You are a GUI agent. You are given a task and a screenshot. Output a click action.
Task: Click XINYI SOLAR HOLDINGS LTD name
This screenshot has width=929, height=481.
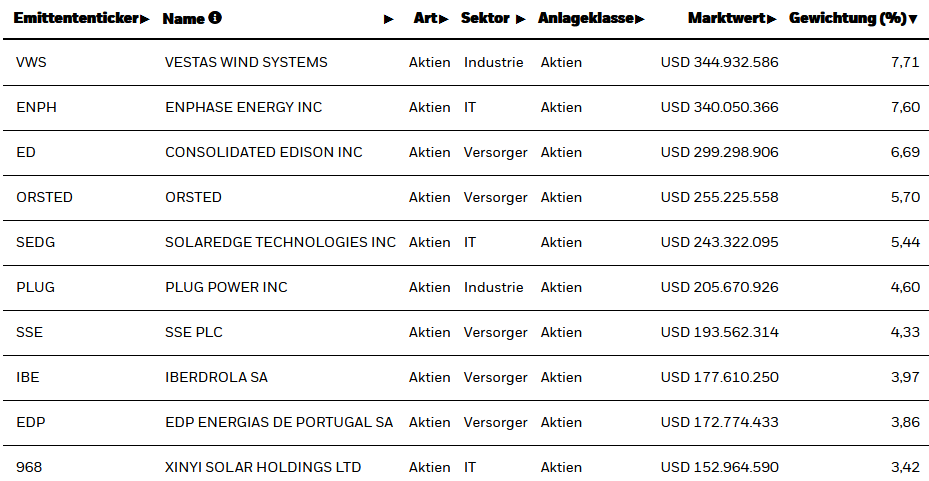263,467
